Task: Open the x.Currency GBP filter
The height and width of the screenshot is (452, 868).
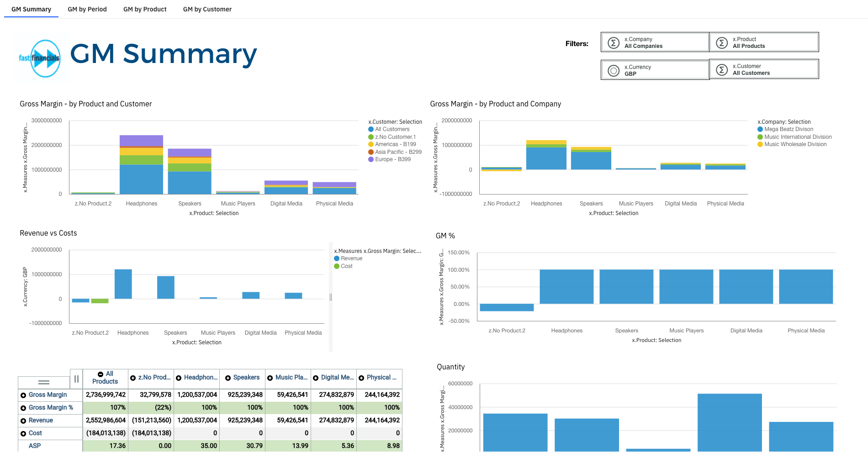Action: point(655,70)
